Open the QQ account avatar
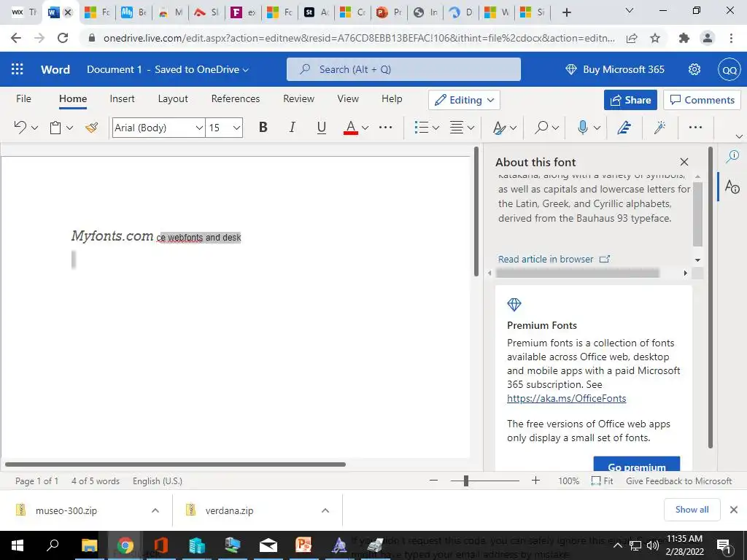This screenshot has height=560, width=747. coord(729,70)
